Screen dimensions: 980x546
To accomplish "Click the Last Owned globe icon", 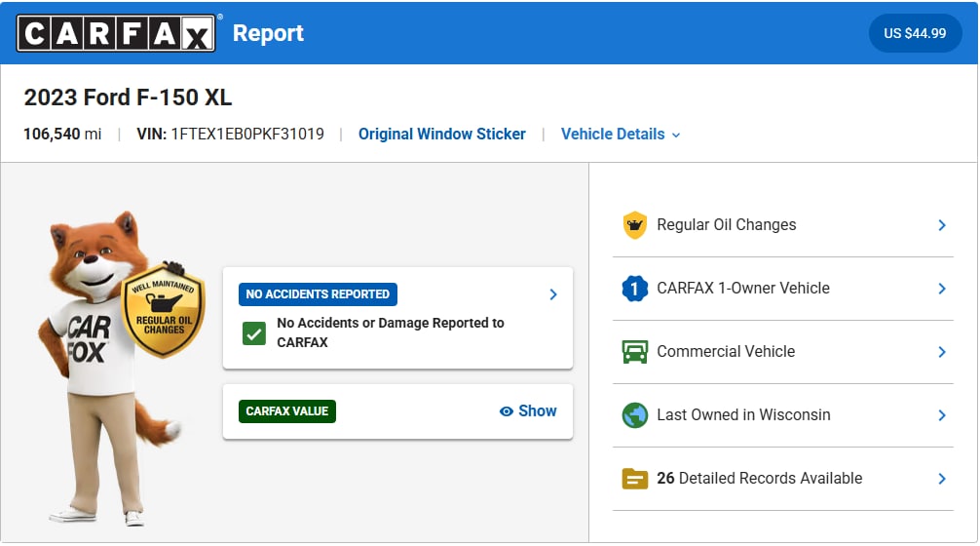I will [634, 415].
